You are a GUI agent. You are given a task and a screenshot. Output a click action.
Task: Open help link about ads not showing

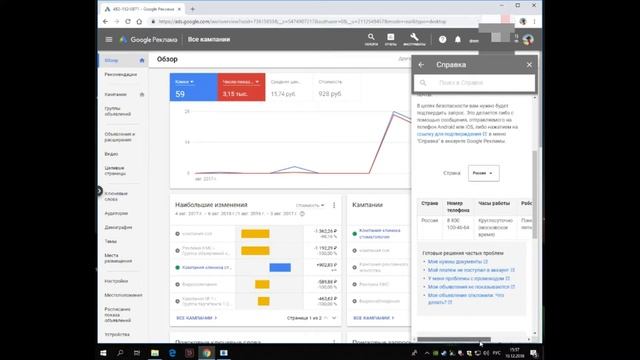(471, 287)
